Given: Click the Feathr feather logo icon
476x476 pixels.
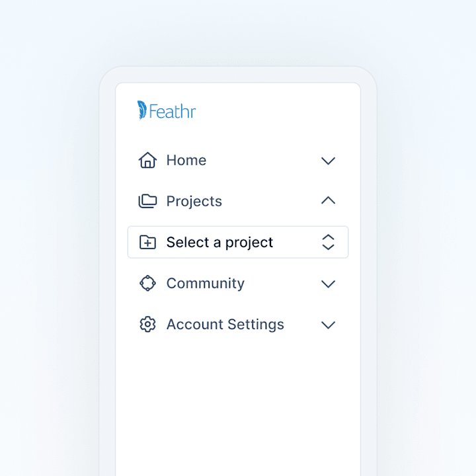Looking at the screenshot, I should pyautogui.click(x=141, y=110).
